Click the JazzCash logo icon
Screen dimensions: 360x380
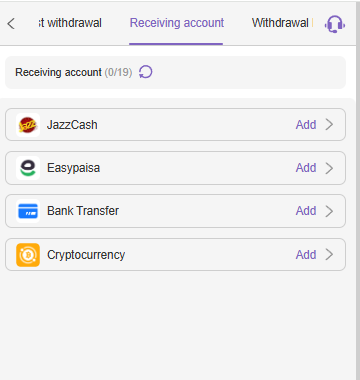click(x=28, y=125)
